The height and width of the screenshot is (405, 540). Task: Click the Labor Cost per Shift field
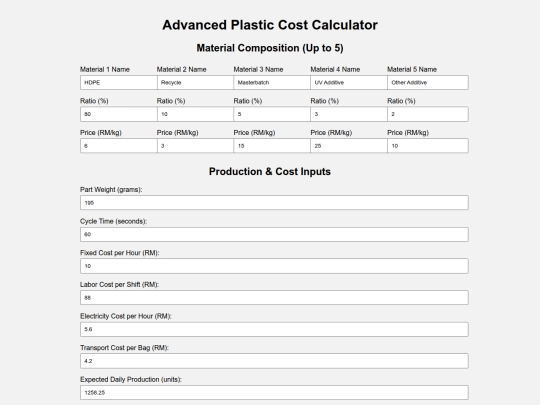274,298
